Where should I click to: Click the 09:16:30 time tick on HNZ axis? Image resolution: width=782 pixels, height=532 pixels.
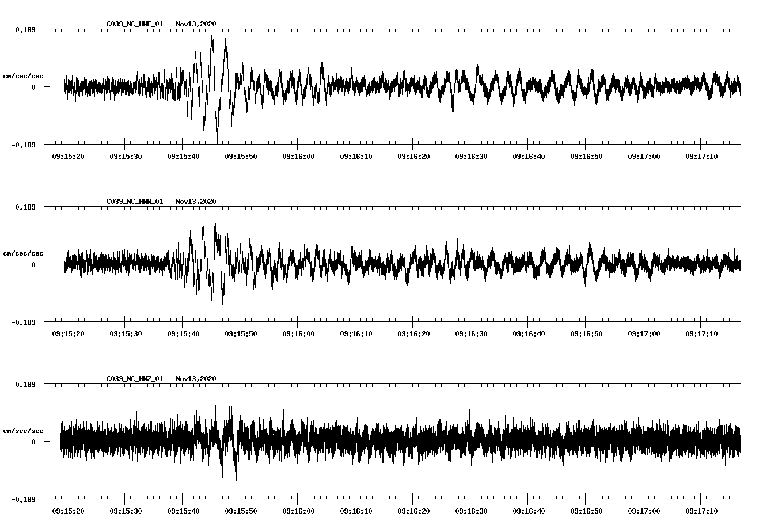[471, 510]
